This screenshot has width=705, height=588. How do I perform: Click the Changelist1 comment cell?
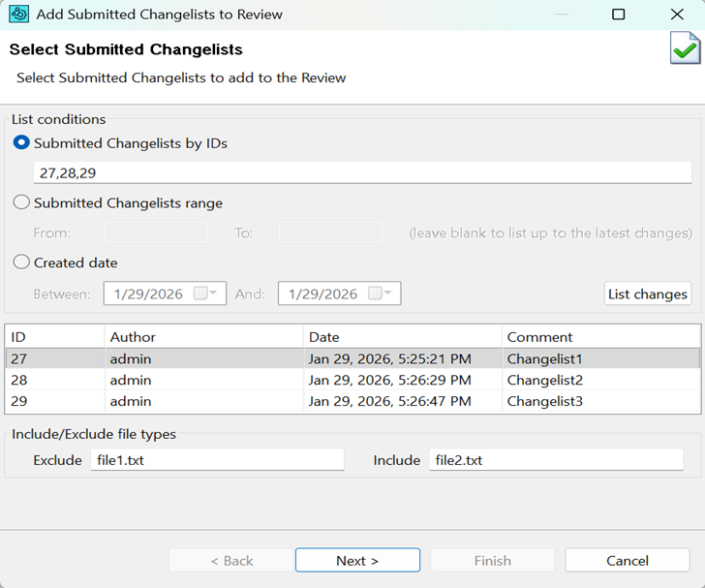[x=544, y=358]
